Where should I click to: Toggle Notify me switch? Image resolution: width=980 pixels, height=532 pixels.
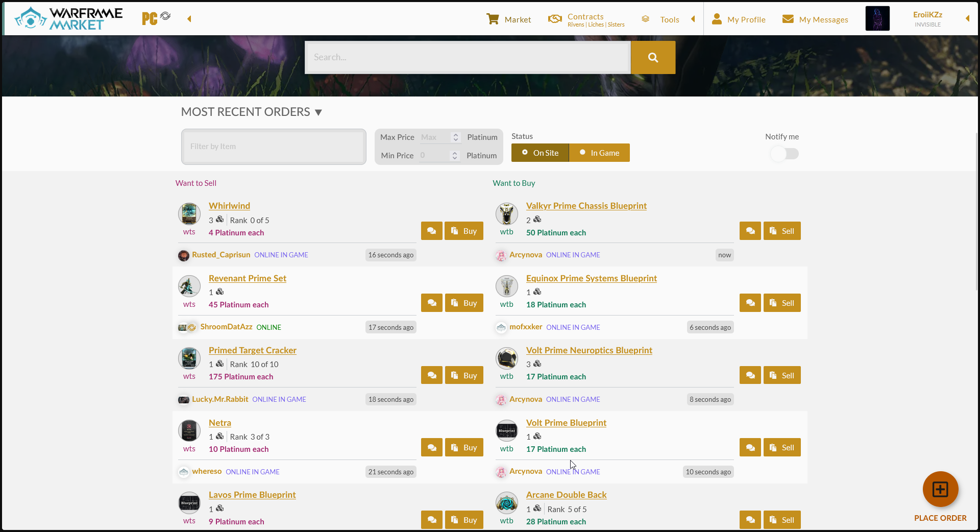click(785, 154)
